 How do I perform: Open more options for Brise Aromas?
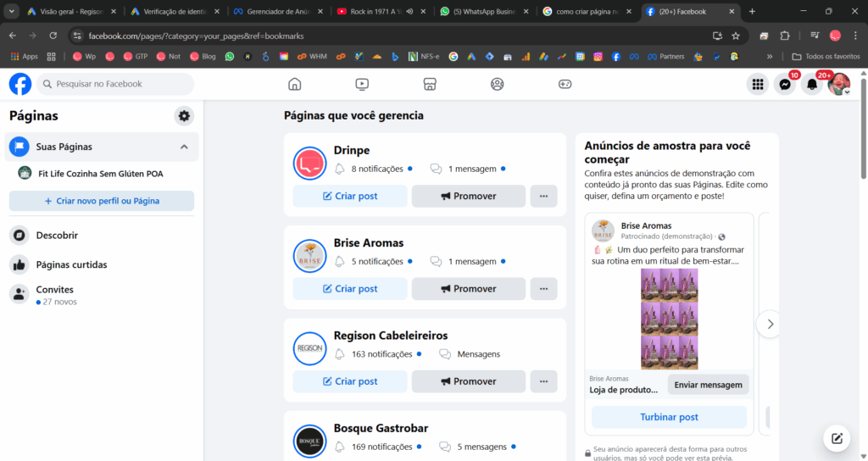point(543,288)
